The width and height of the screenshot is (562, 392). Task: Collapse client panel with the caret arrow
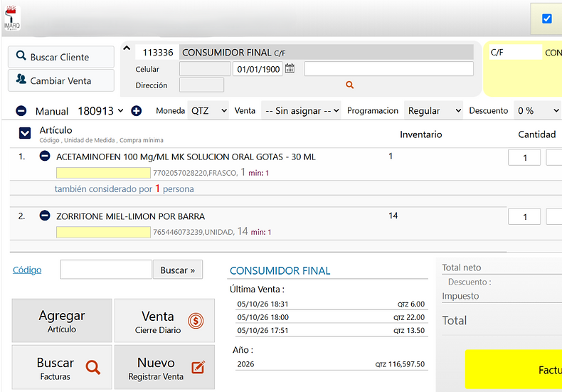[x=127, y=48]
